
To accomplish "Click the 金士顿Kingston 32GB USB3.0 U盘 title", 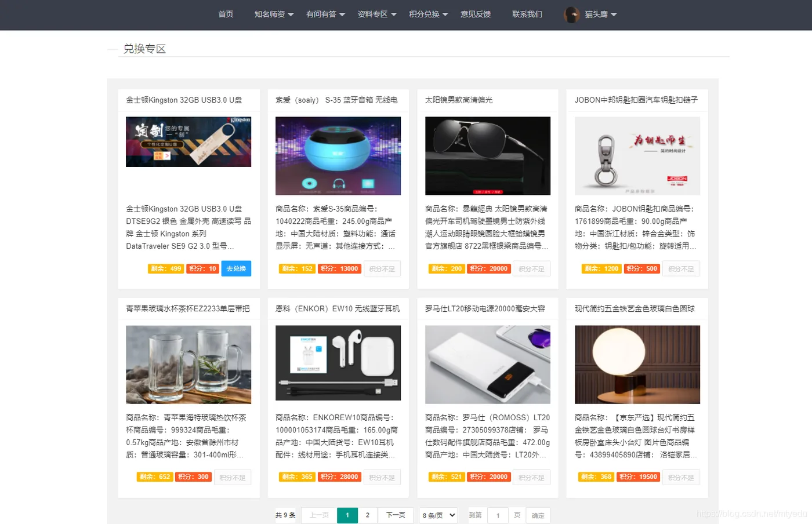I will point(184,100).
